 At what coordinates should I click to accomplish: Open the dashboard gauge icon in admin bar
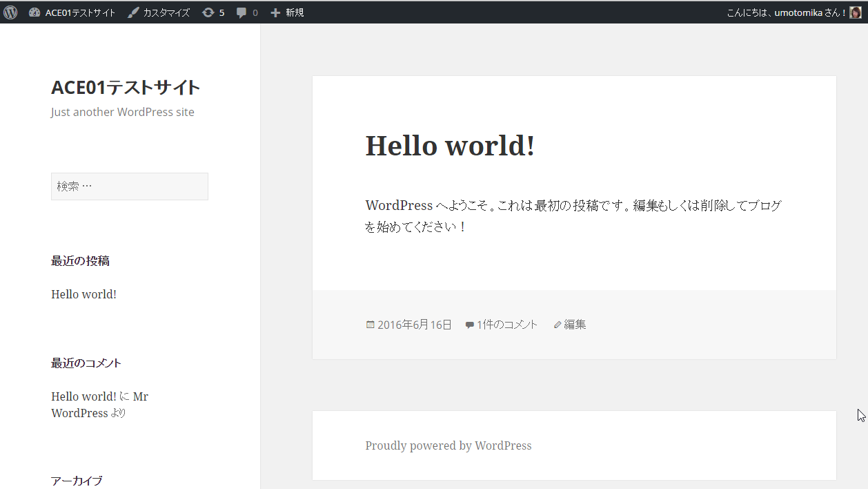[34, 12]
